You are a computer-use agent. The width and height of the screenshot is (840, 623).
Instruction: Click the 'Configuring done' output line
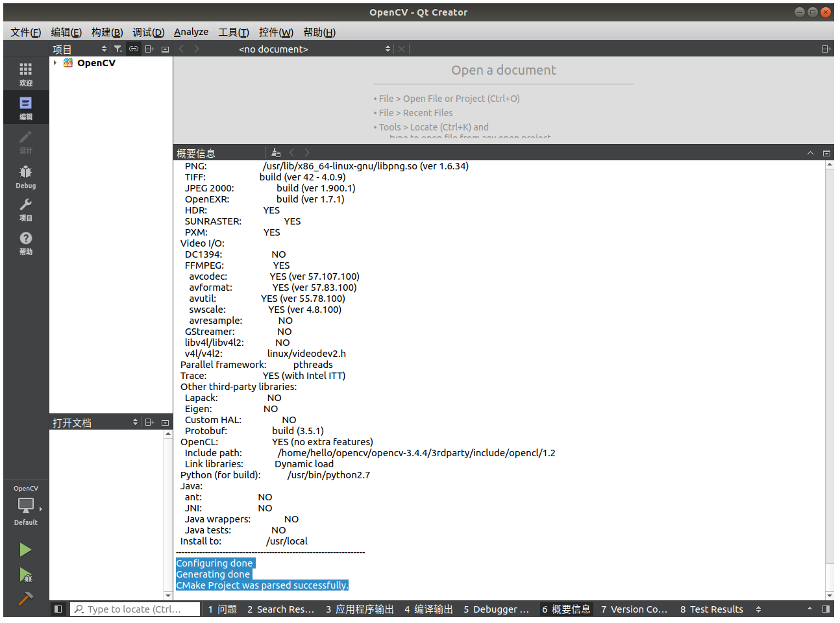pyautogui.click(x=215, y=563)
